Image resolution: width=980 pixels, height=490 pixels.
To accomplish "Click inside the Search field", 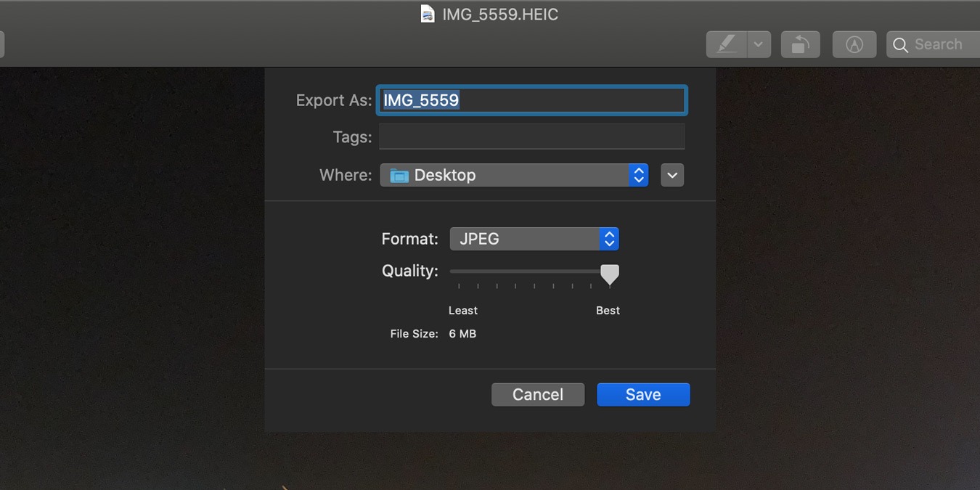I will click(x=940, y=44).
